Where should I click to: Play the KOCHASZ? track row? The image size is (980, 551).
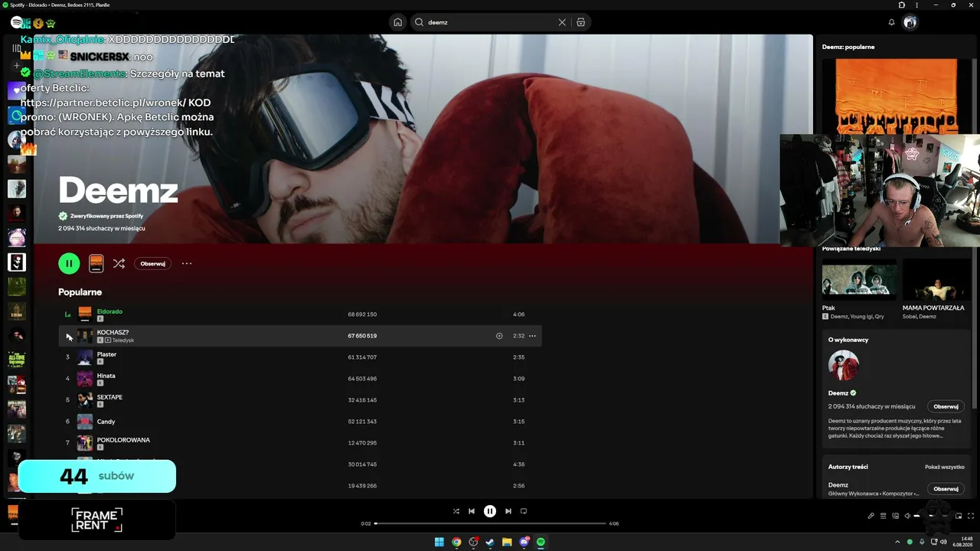point(300,336)
